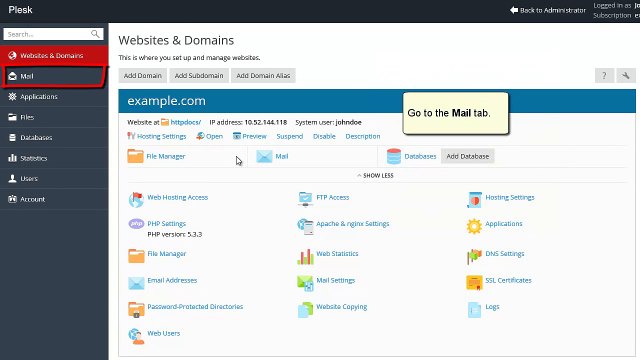Click the Plesk logo text
Image resolution: width=640 pixels, height=360 pixels.
tap(20, 10)
